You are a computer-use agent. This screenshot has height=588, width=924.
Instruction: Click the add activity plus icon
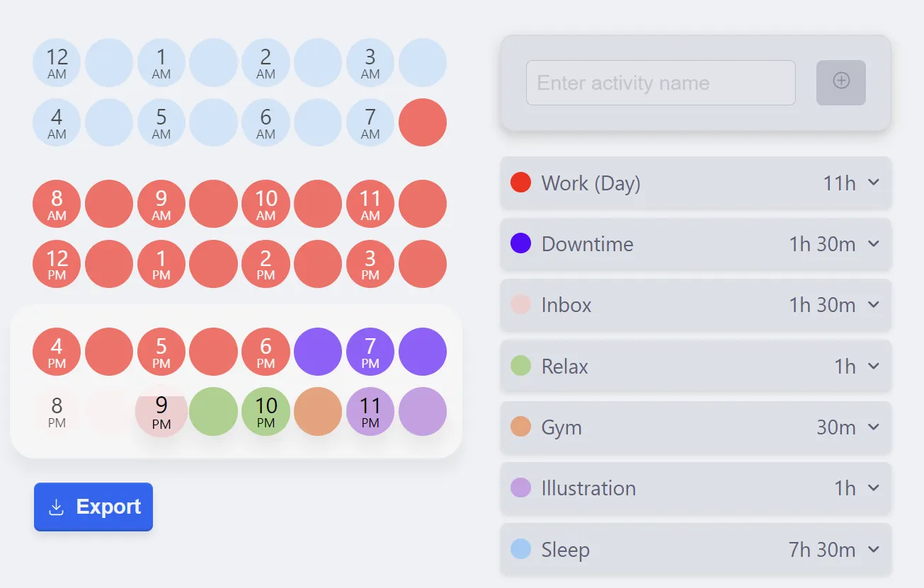(840, 82)
